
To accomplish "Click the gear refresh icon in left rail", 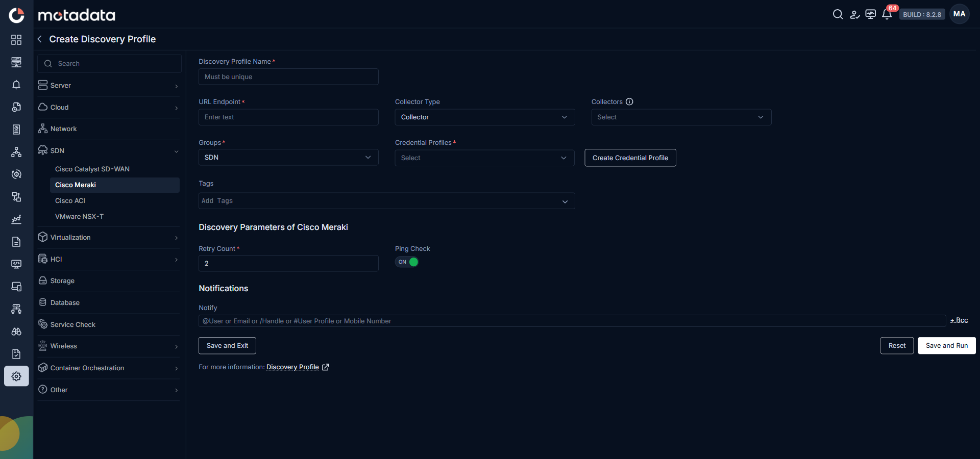I will (16, 174).
